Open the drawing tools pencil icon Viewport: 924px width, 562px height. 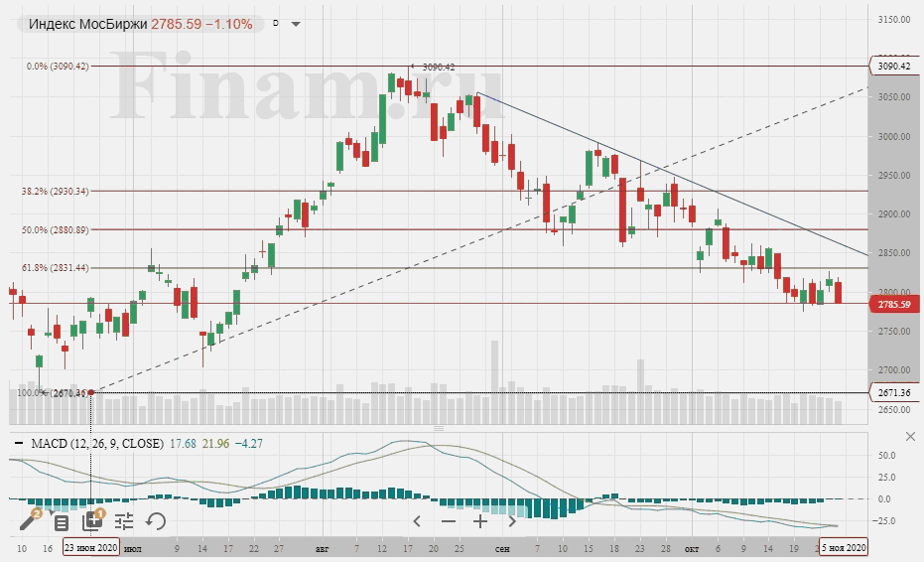click(x=30, y=520)
